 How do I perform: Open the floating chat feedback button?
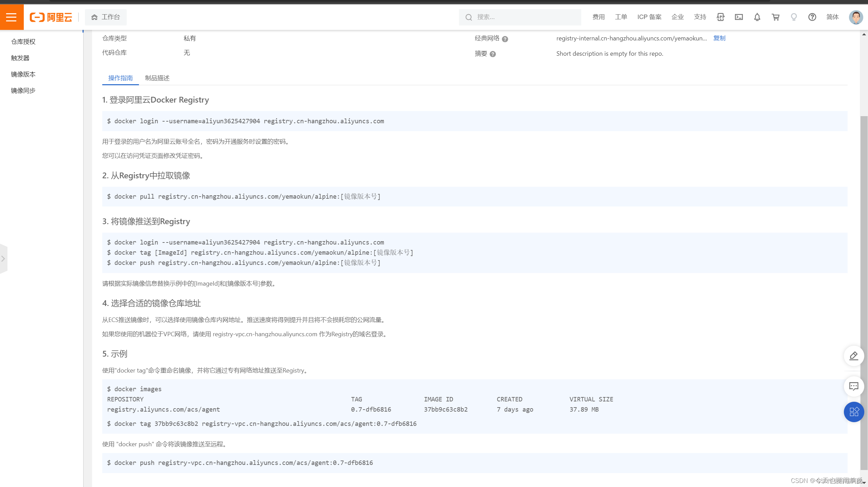(854, 386)
